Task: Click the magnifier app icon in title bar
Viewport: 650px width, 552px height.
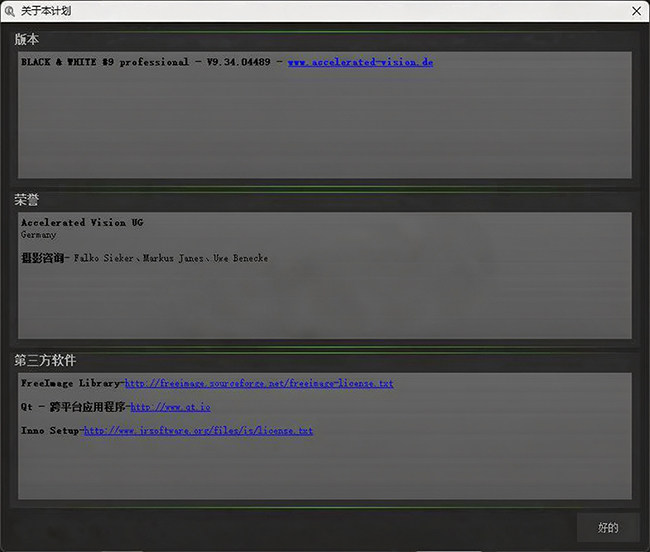Action: (x=10, y=11)
